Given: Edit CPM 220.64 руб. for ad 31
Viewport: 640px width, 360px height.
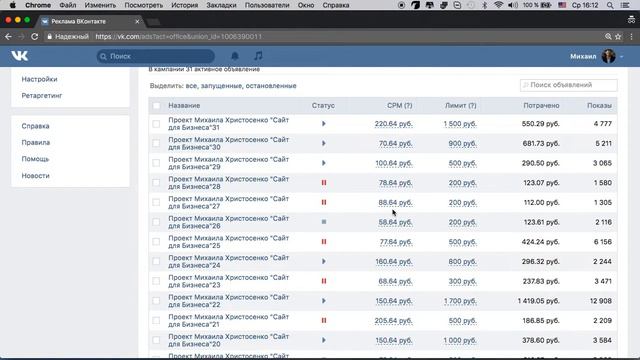Looking at the screenshot, I should click(x=393, y=124).
